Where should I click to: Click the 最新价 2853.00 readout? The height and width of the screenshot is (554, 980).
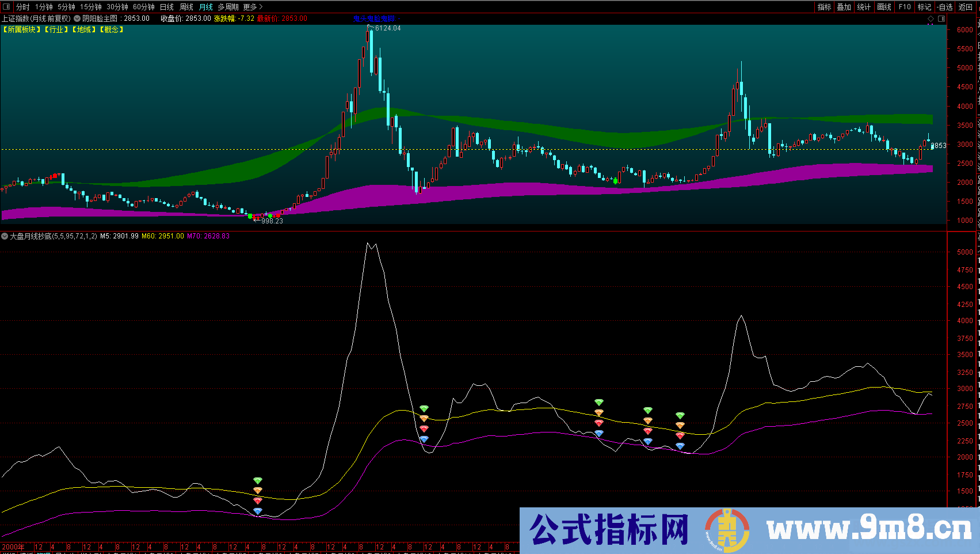click(282, 18)
